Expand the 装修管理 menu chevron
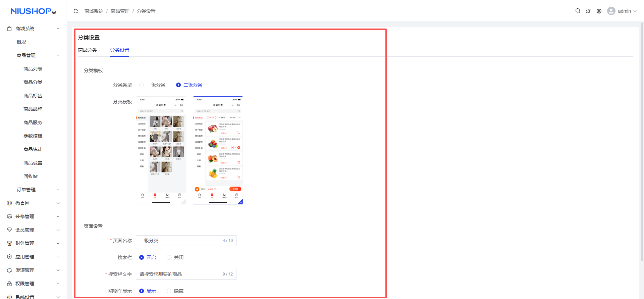 pos(58,216)
